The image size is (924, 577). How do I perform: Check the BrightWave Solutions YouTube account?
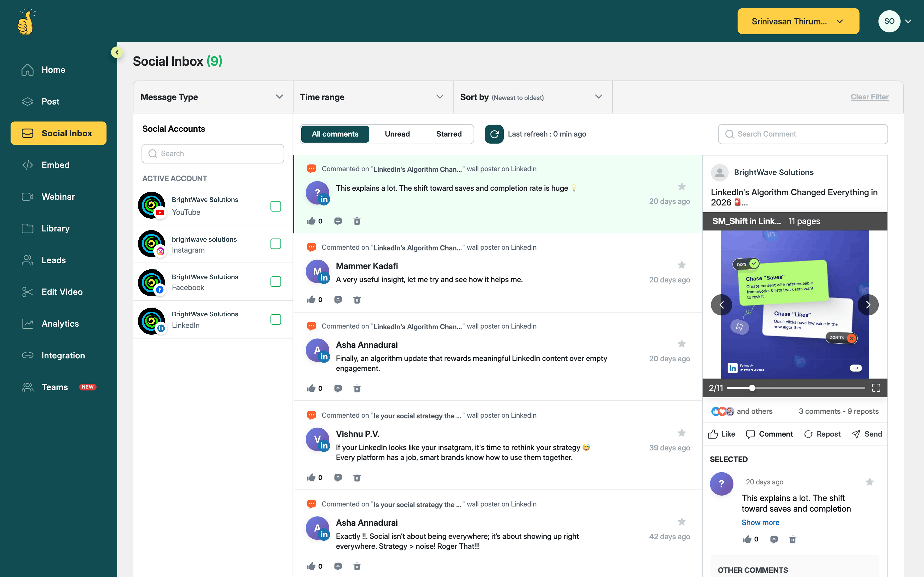coord(275,206)
